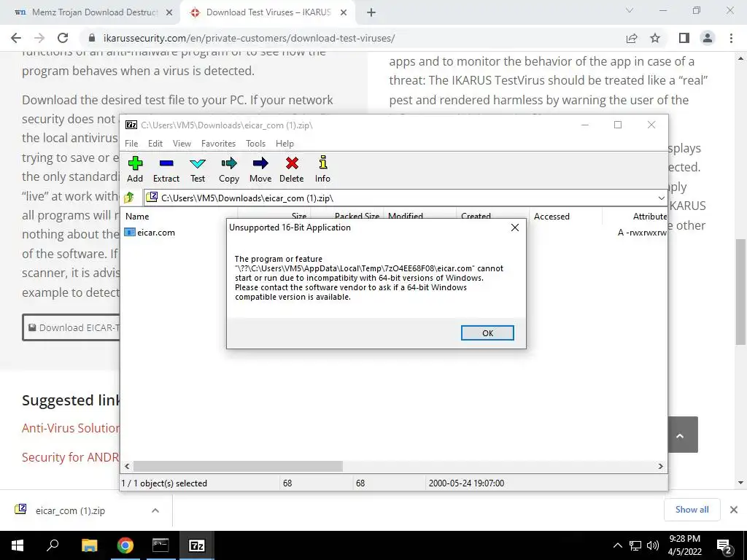Image resolution: width=747 pixels, height=560 pixels.
Task: Open a new Chrome tab
Action: click(371, 13)
